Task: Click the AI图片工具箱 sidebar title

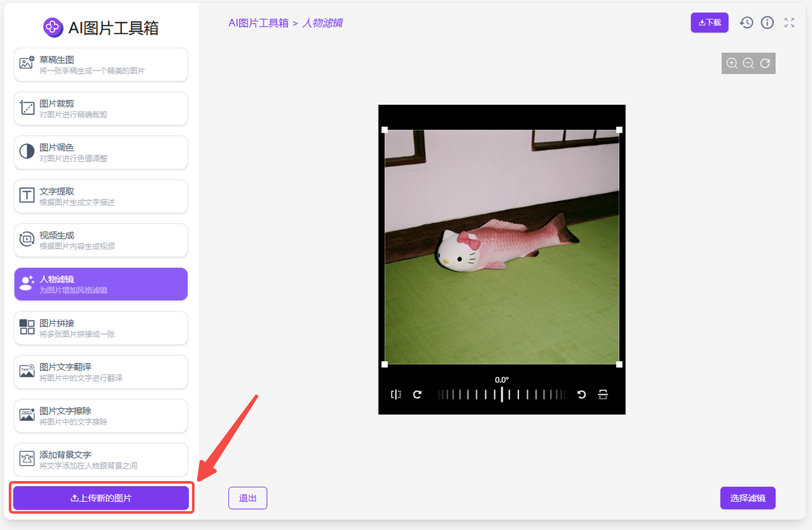Action: pyautogui.click(x=114, y=28)
